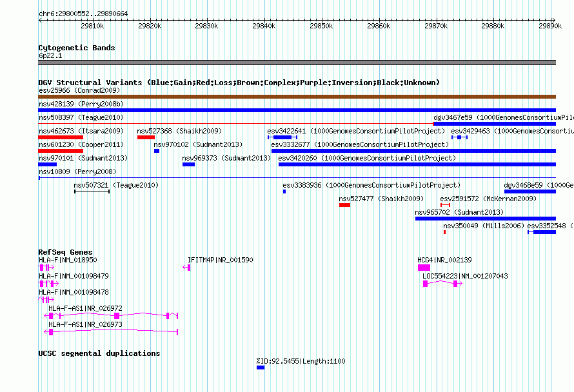The height and width of the screenshot is (392, 574).
Task: Click the esv3352548 blue variant glyph
Action: (x=542, y=232)
